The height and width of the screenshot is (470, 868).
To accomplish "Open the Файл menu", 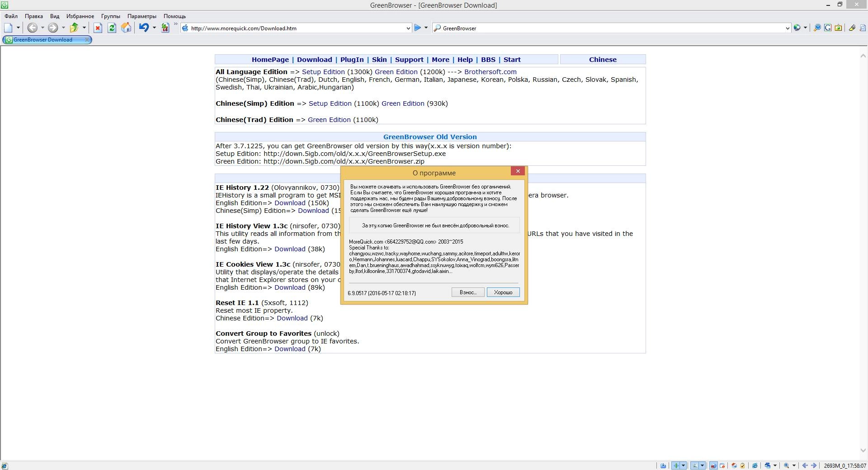I will (11, 16).
